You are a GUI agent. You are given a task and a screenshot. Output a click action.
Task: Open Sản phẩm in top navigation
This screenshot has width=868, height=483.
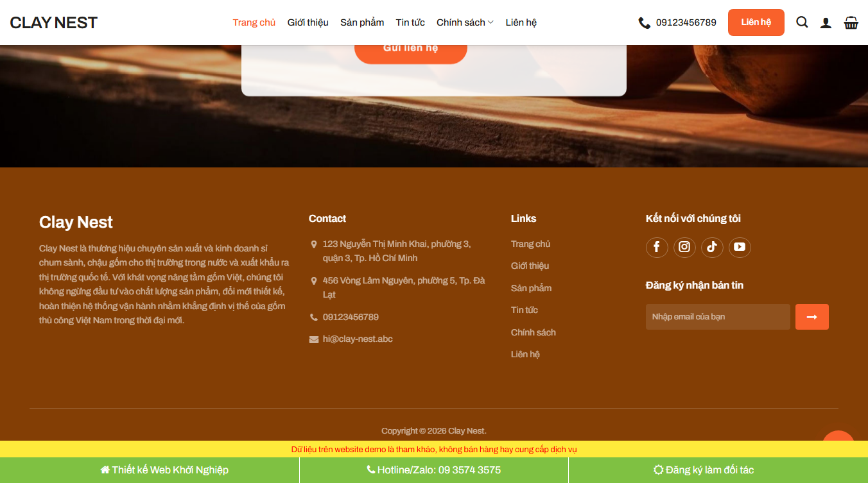(x=362, y=22)
